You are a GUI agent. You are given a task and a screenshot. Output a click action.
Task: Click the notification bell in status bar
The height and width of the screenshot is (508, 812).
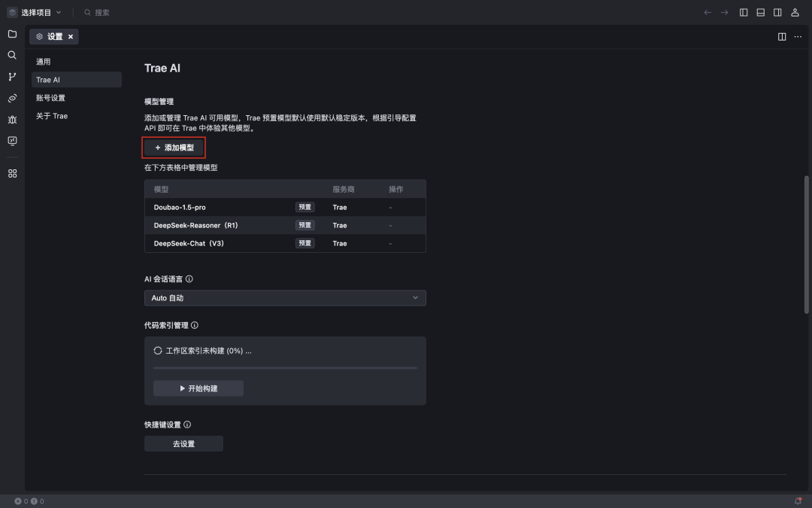[x=798, y=501]
